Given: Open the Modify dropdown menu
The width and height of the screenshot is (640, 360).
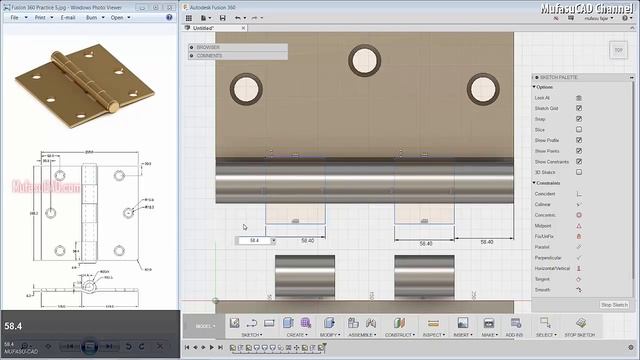Looking at the screenshot, I should (330, 335).
